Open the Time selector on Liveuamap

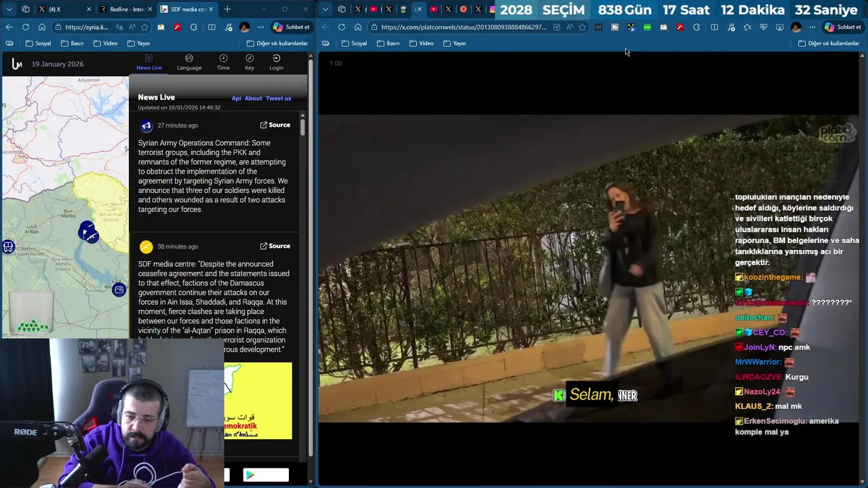(x=223, y=62)
